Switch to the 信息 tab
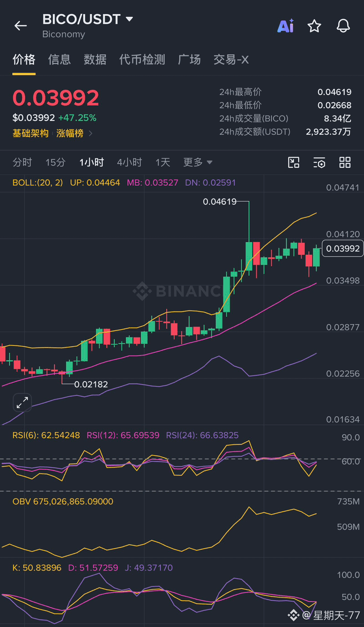Image resolution: width=364 pixels, height=627 pixels. [59, 59]
